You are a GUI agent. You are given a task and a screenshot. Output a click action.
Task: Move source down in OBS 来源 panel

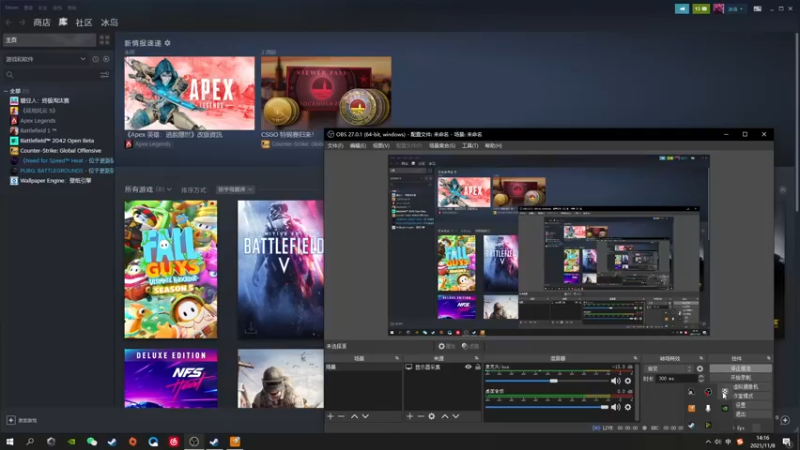coord(456,416)
